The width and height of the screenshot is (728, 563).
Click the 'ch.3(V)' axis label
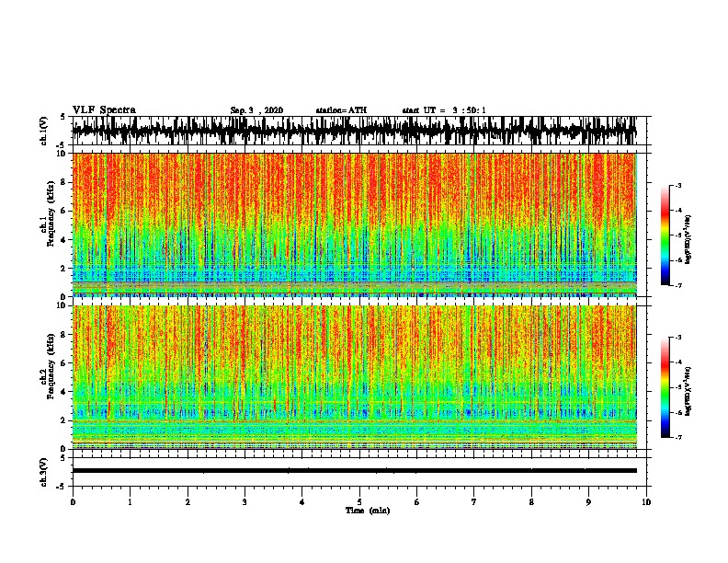coord(44,472)
